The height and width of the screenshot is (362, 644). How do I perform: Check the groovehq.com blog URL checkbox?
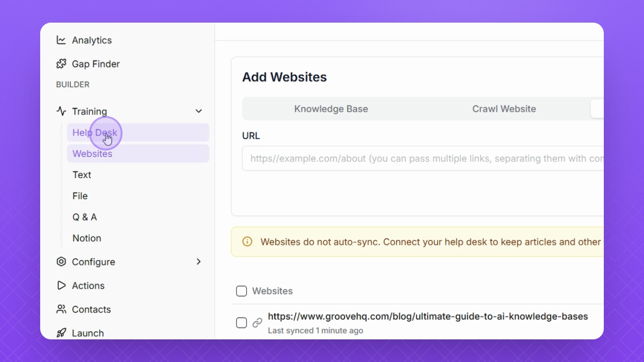pos(242,323)
